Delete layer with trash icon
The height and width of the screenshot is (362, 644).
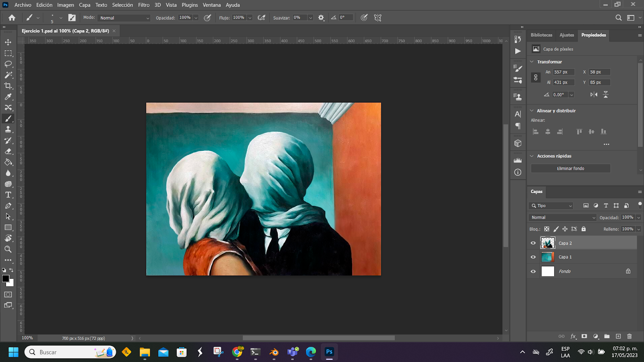[x=630, y=336]
